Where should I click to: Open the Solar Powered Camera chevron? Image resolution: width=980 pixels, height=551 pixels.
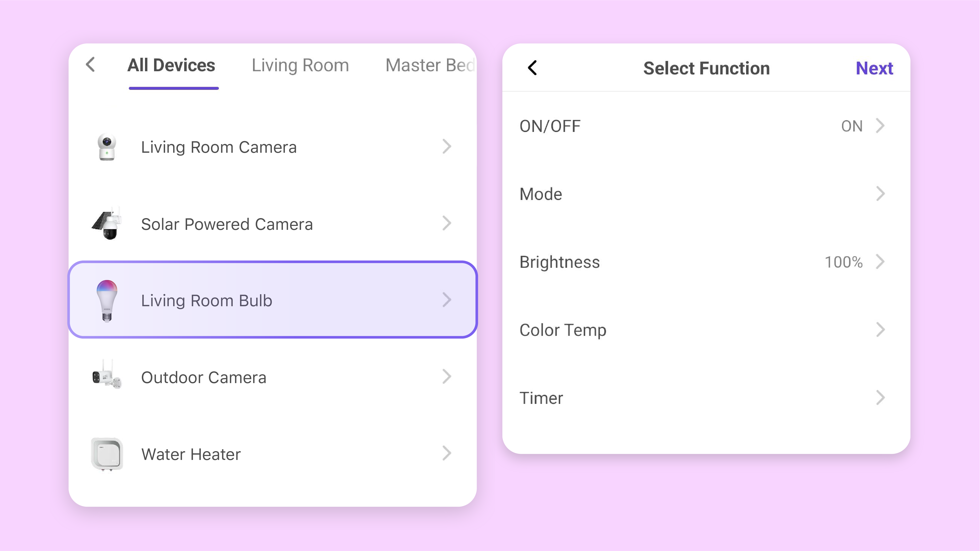click(447, 223)
